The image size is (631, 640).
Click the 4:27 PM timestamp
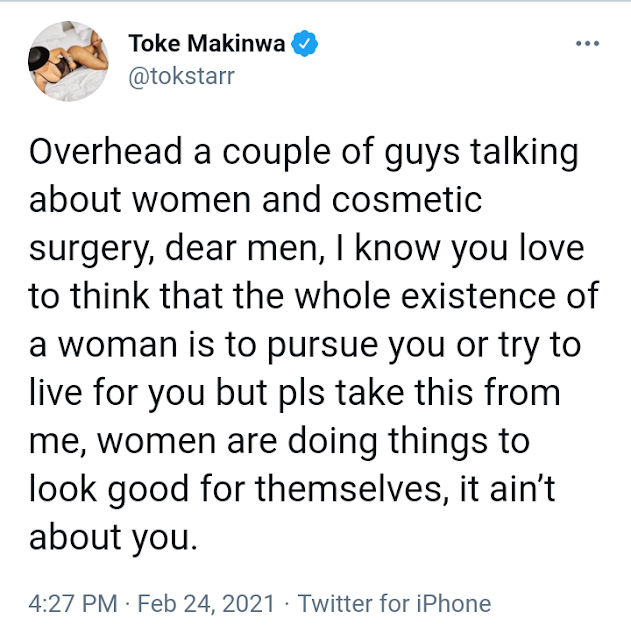pos(73,604)
